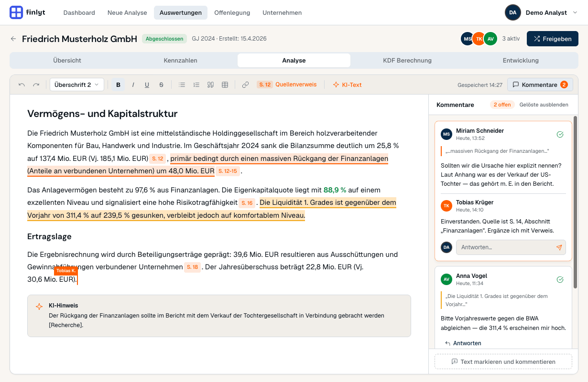The width and height of the screenshot is (588, 382).
Task: Switch to the Kennzahlen tab
Action: point(181,60)
